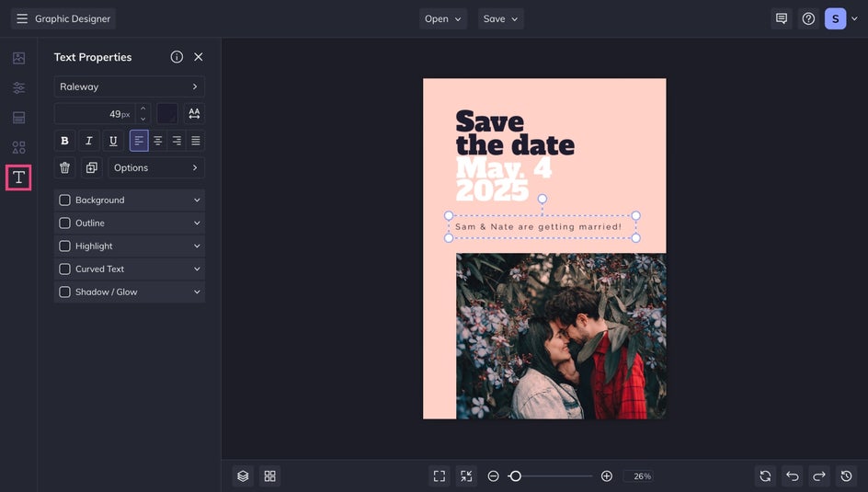Justify the text

coord(196,141)
